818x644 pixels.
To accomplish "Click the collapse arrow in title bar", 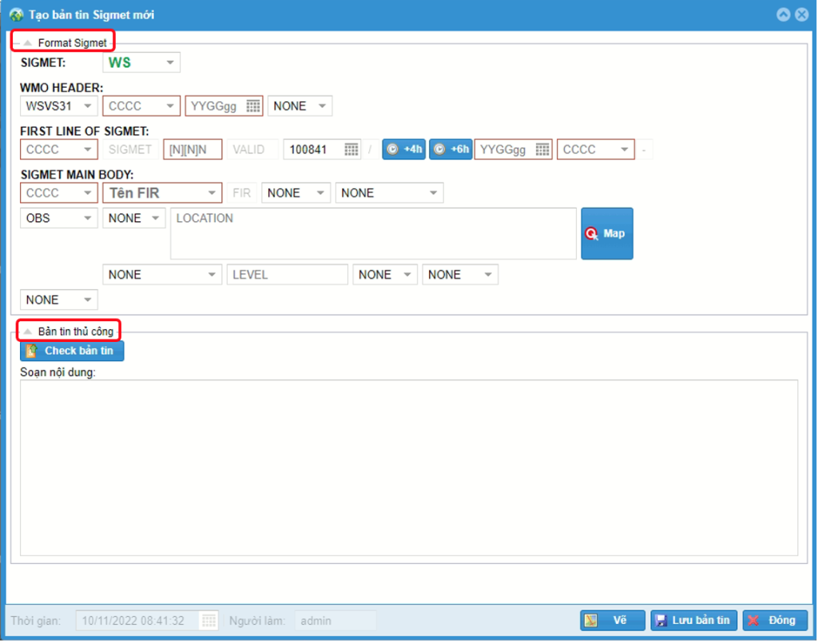I will pyautogui.click(x=783, y=14).
